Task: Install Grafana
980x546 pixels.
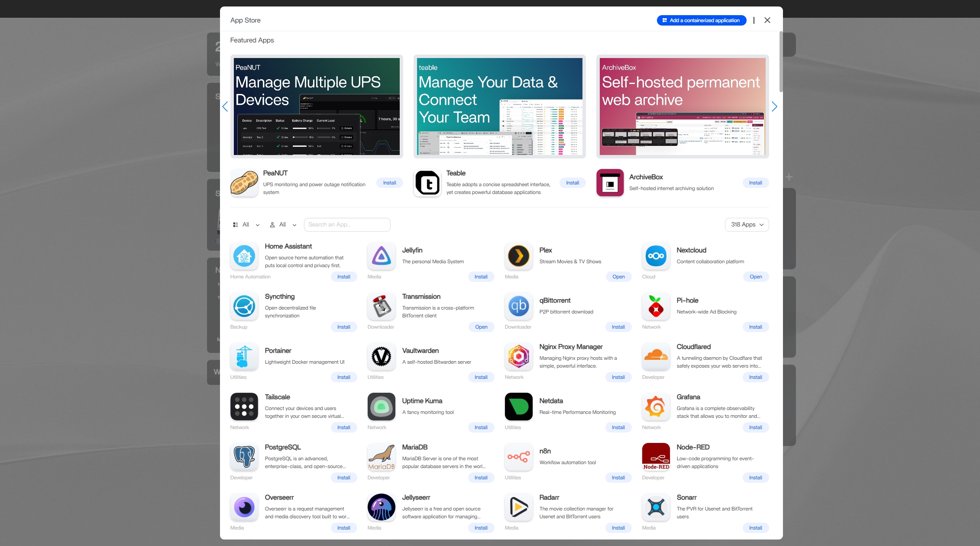Action: (x=756, y=427)
